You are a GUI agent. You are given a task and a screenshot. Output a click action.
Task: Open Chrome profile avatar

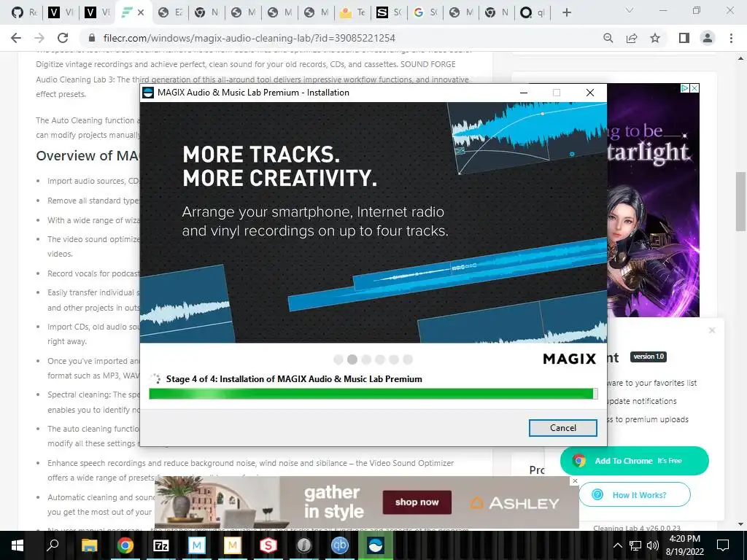708,38
